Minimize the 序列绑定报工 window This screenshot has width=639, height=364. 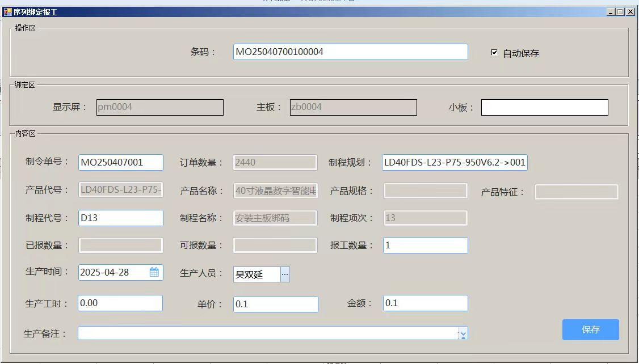pyautogui.click(x=611, y=11)
